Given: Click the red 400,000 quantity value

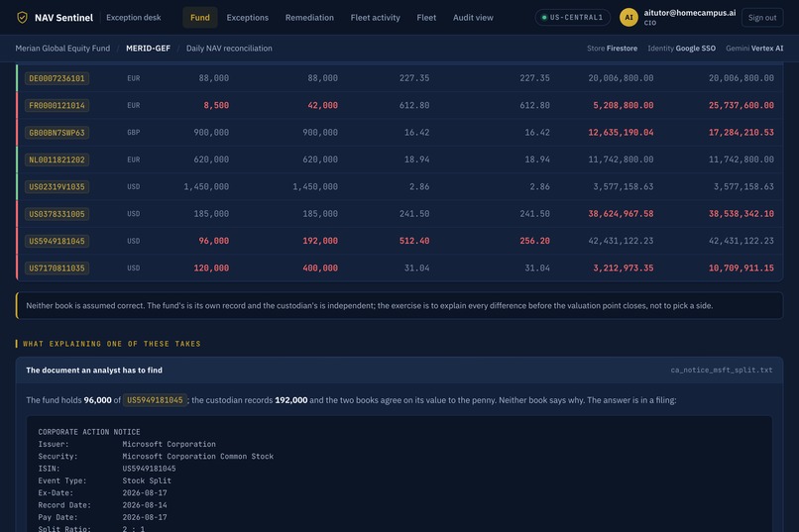Looking at the screenshot, I should [x=320, y=268].
